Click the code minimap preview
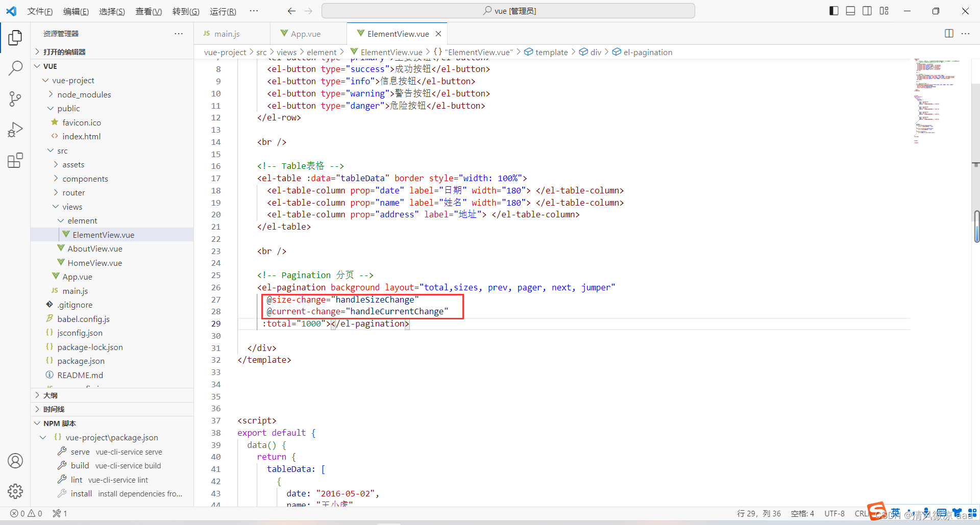 point(937,101)
